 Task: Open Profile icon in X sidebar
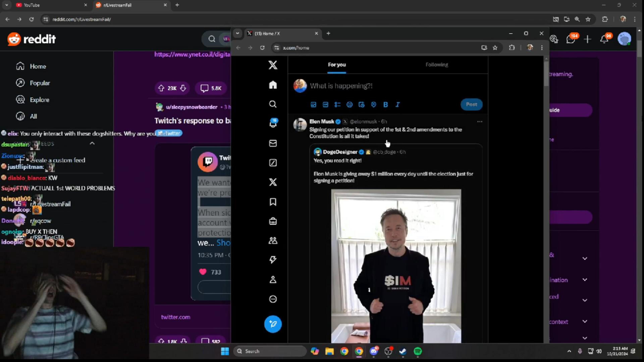273,279
